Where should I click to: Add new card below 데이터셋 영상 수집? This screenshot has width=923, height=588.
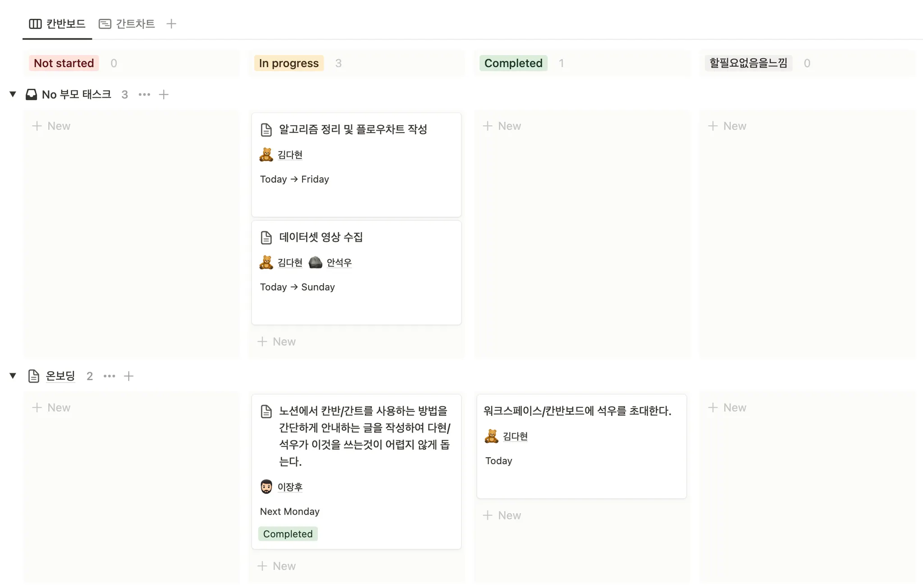click(277, 342)
